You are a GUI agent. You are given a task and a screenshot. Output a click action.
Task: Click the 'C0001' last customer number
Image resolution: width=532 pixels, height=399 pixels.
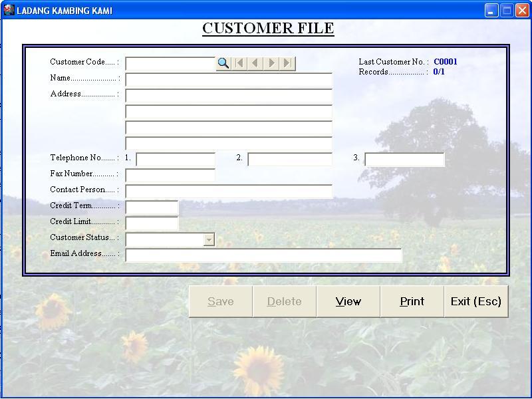tap(446, 62)
